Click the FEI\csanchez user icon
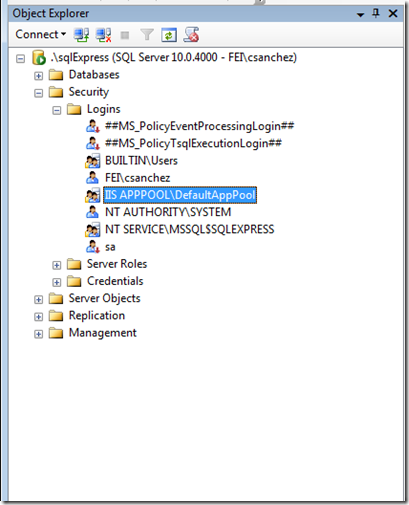This screenshot has height=505, width=409. pyautogui.click(x=92, y=178)
